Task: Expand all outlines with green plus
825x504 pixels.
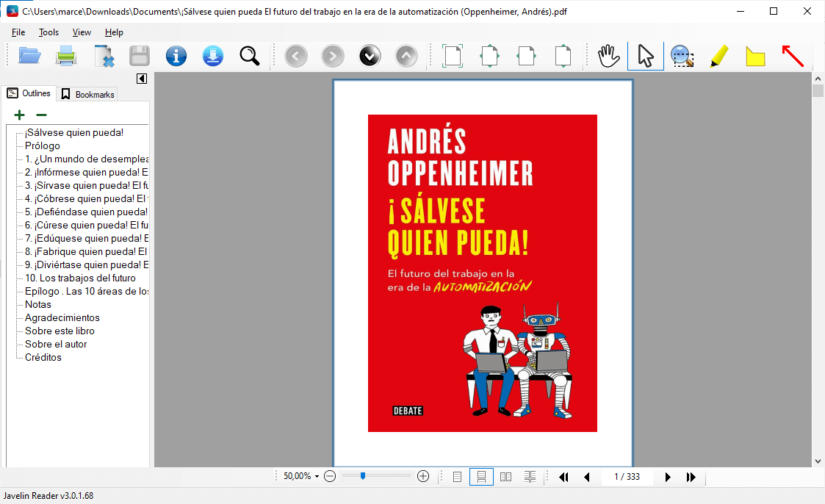Action: point(20,115)
